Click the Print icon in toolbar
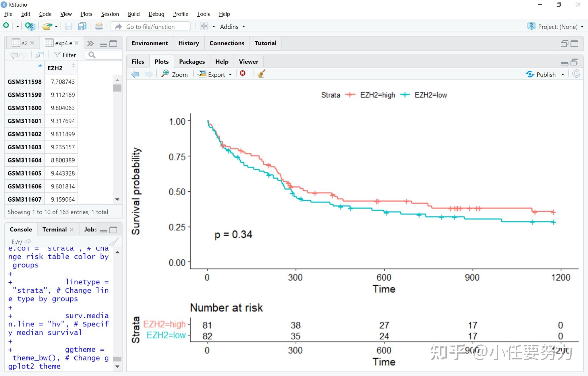This screenshot has width=588, height=376. [99, 26]
